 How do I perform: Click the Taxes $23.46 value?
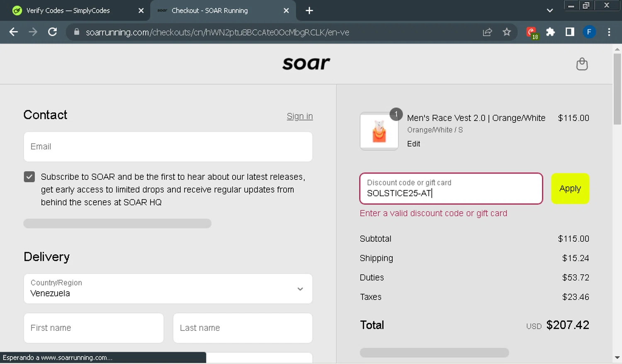pos(576,297)
